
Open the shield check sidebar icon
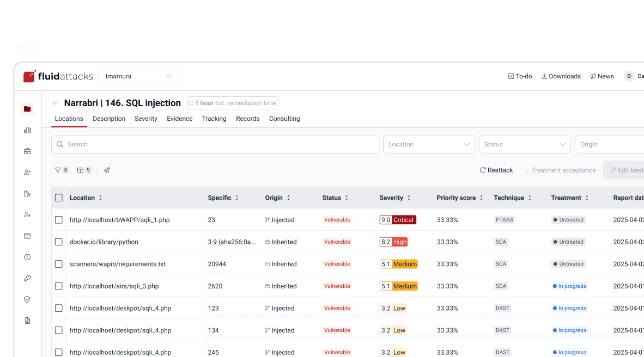click(x=27, y=299)
